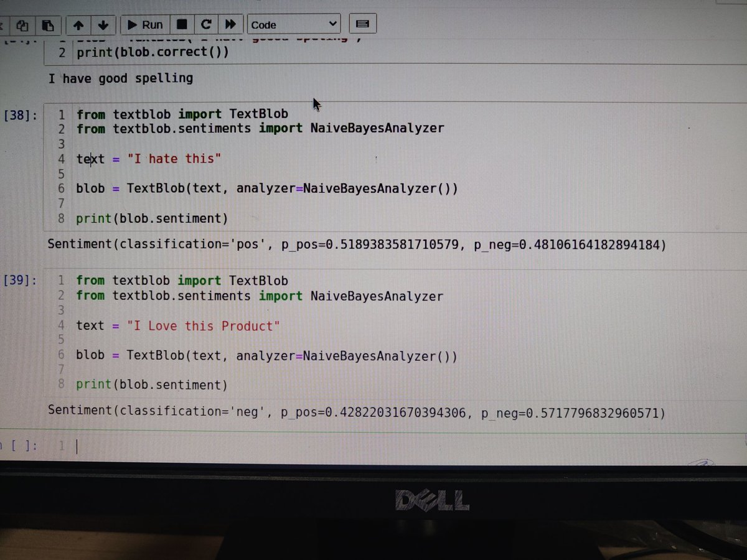The image size is (747, 560).
Task: Click the blob = TextBlob line in cell 38
Action: 266,189
